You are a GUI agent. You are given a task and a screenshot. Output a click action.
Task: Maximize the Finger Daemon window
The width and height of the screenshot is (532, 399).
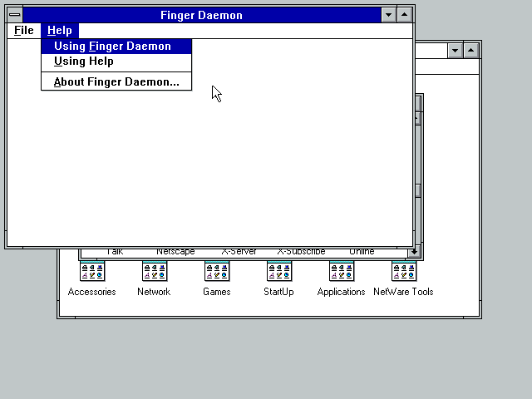point(405,15)
